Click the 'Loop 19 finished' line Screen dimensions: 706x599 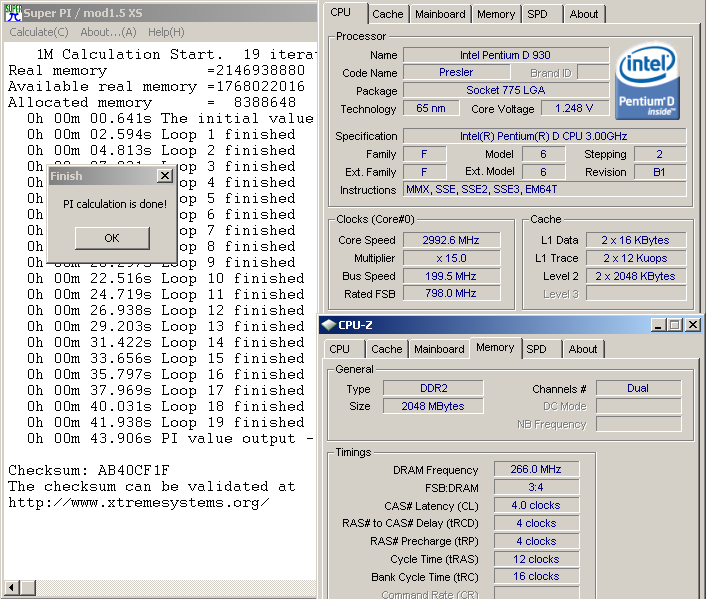click(x=165, y=422)
